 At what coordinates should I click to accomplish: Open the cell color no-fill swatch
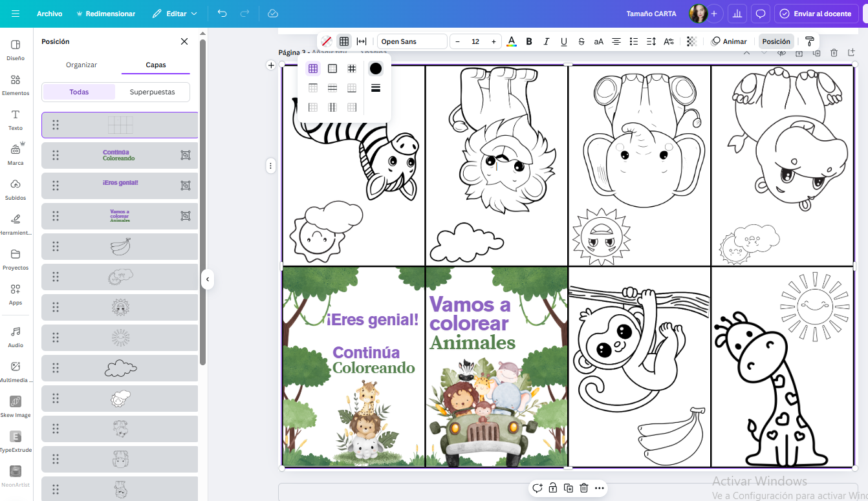point(327,41)
